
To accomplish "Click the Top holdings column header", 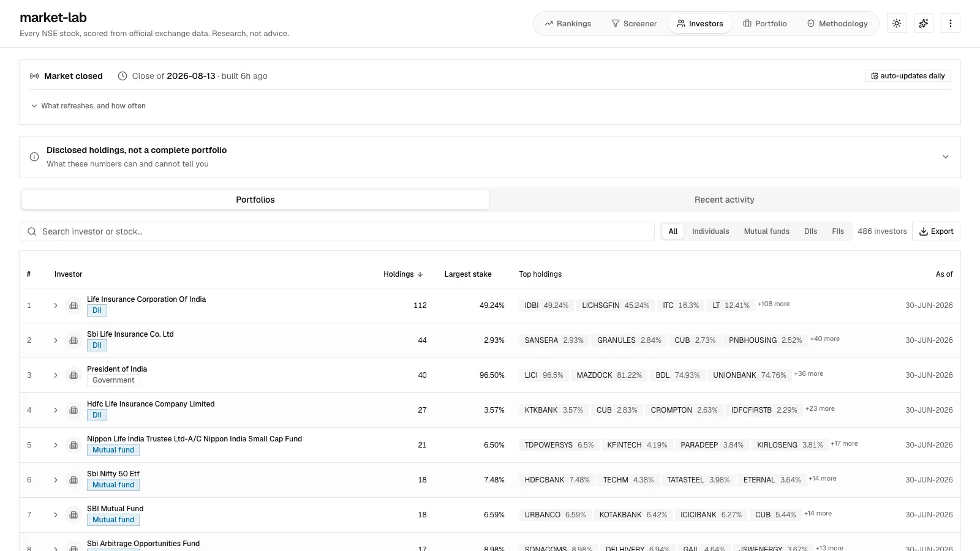I will tap(540, 274).
